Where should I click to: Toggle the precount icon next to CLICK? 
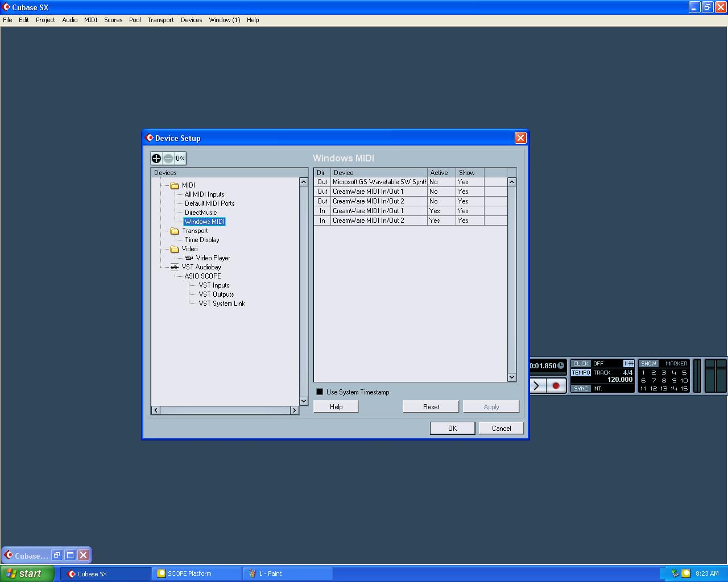(x=628, y=364)
